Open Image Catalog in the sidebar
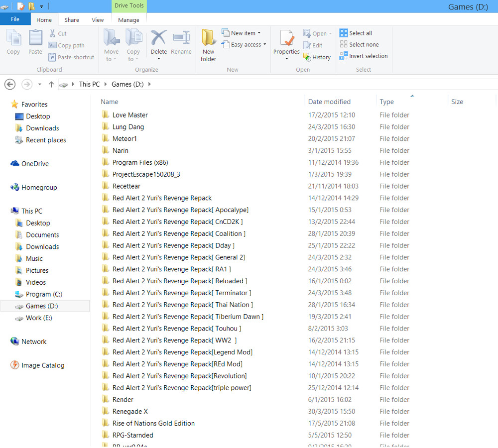The width and height of the screenshot is (498, 448). (37, 365)
